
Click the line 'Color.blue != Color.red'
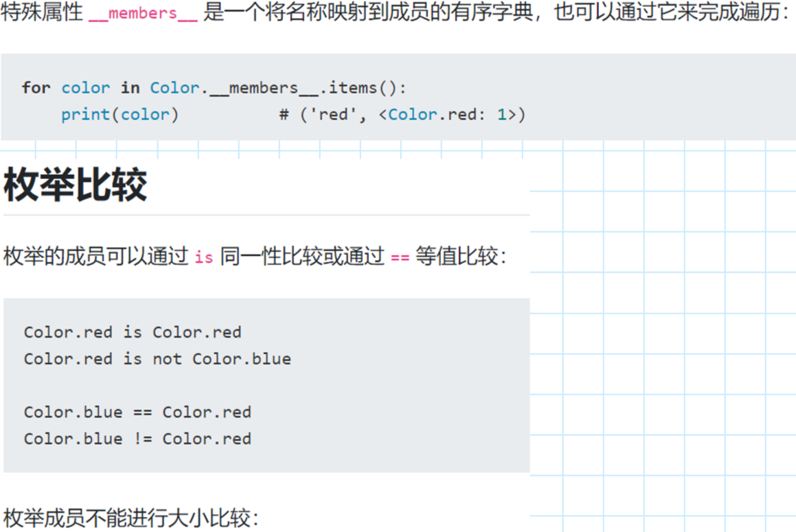tap(137, 439)
